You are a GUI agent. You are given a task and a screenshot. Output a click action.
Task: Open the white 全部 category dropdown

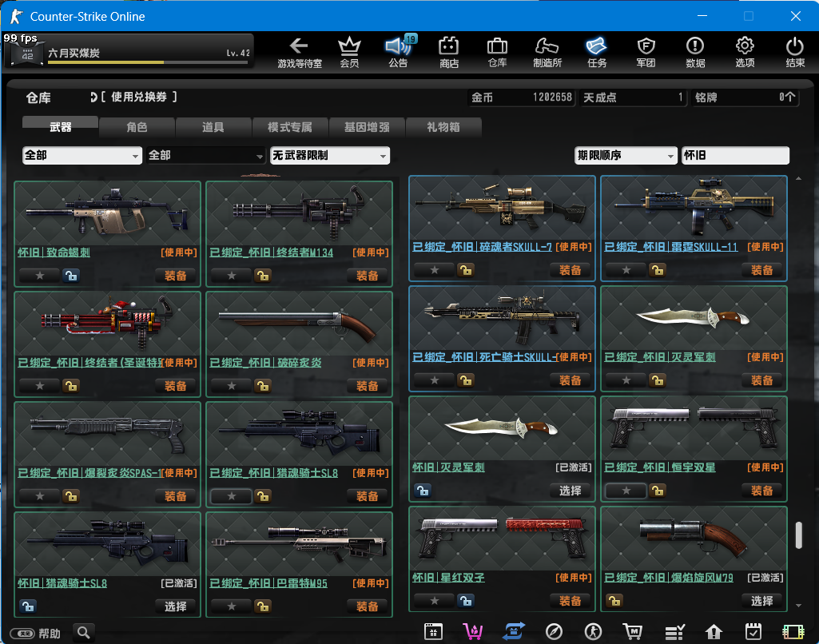[82, 155]
